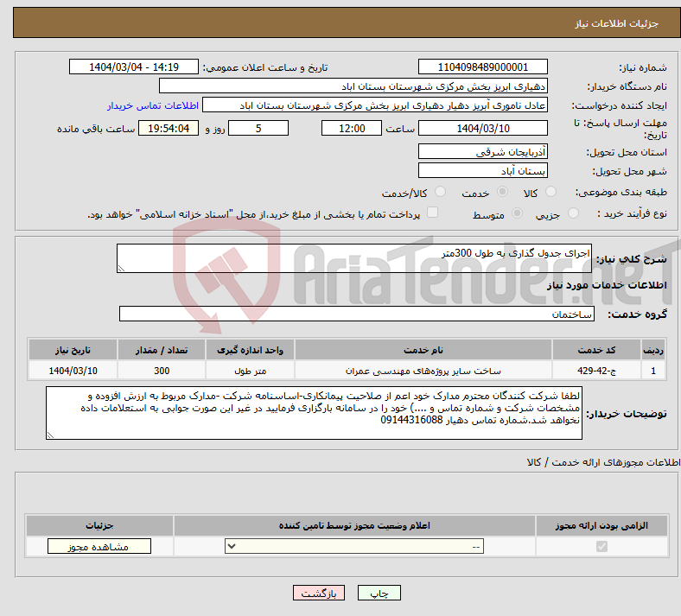Click the ایجاد کننده درخواست field
Image resolution: width=681 pixels, height=616 pixels.
[375, 105]
